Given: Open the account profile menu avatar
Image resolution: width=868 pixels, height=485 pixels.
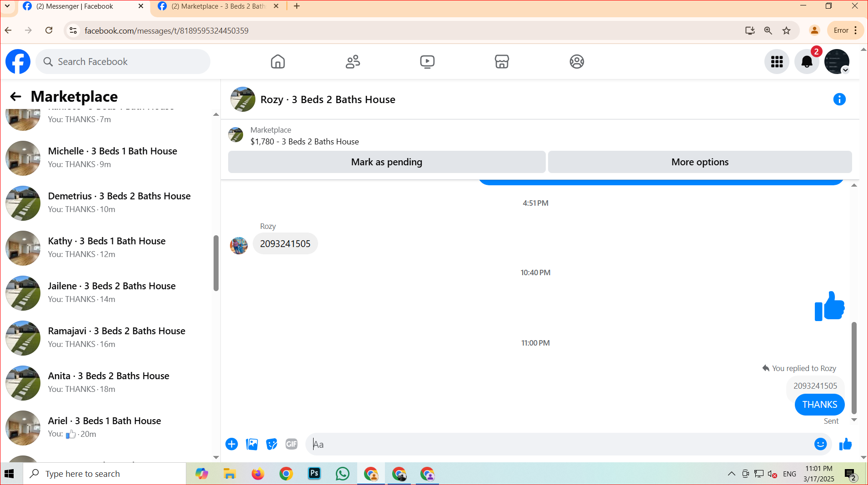Looking at the screenshot, I should [x=837, y=61].
